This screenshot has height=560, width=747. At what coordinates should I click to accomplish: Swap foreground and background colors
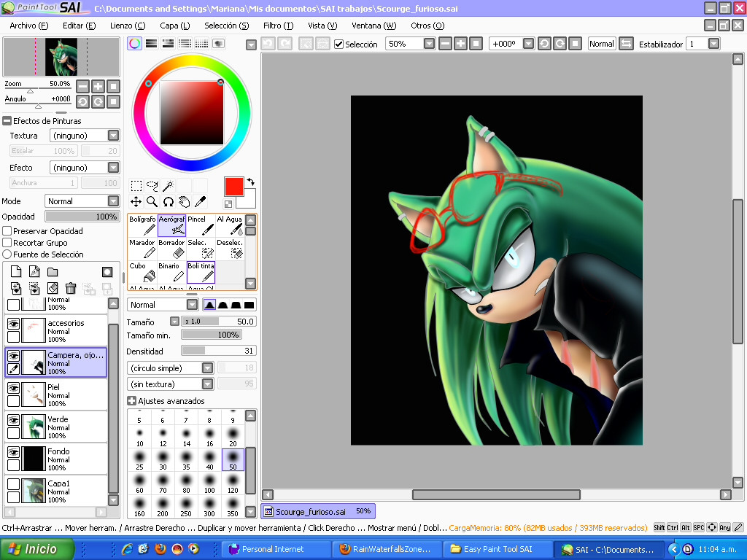[251, 182]
